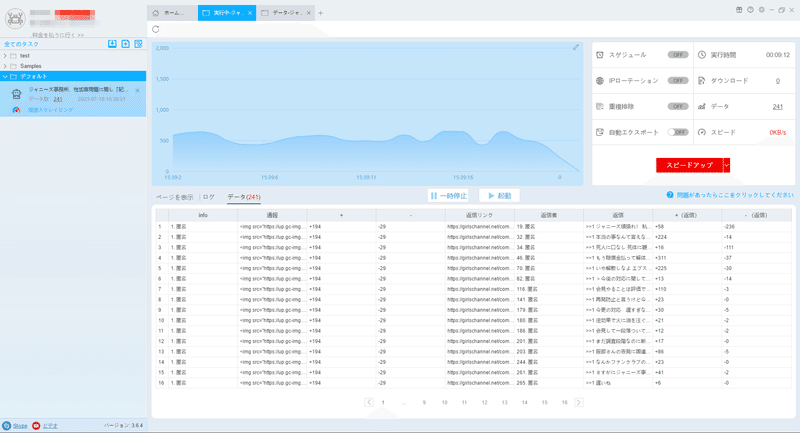
Task: Click the new task plus icon in the sidebar
Action: click(x=126, y=44)
